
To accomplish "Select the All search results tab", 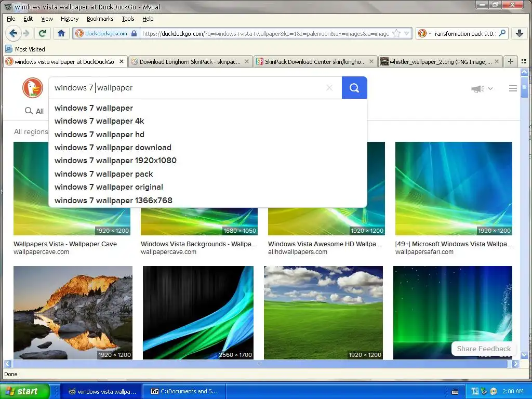I will (x=34, y=111).
